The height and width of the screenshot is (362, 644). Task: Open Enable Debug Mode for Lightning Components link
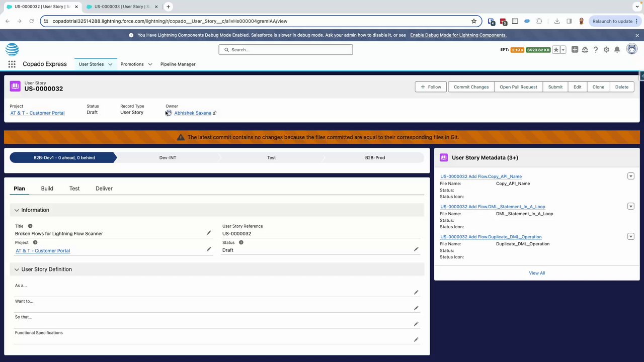pyautogui.click(x=458, y=35)
